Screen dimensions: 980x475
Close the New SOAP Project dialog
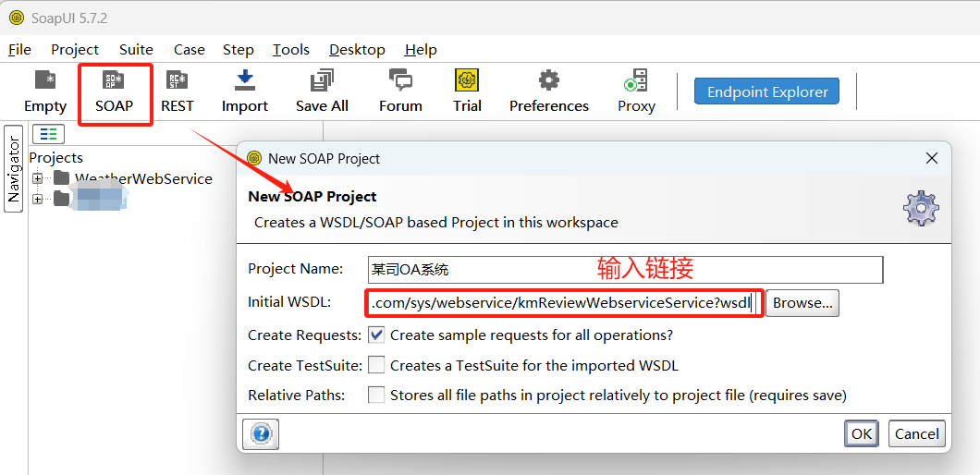(x=931, y=158)
